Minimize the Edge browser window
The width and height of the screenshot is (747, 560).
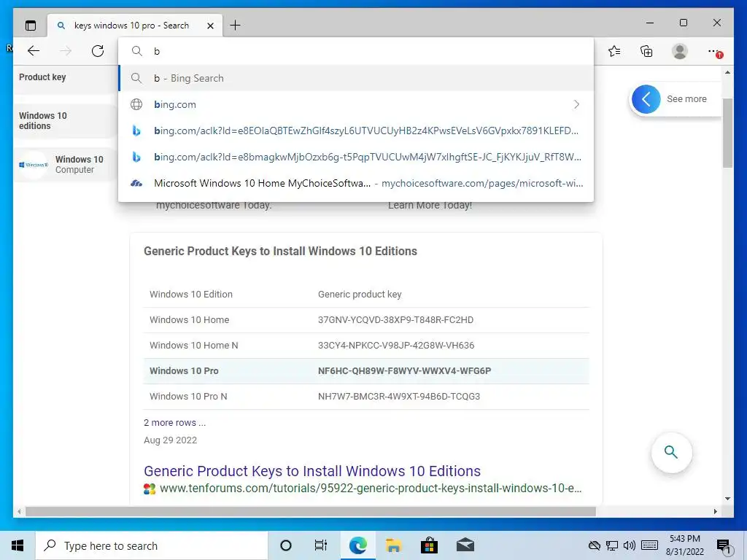[x=650, y=23]
